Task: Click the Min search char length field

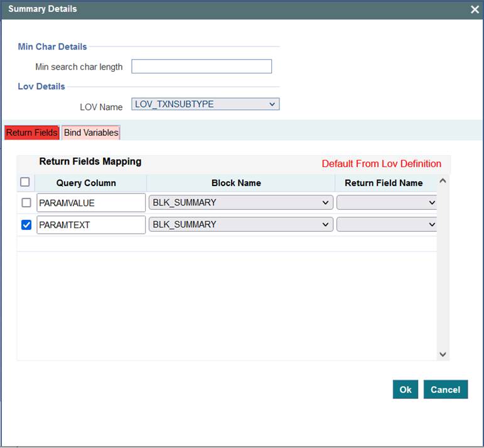Action: coord(202,67)
